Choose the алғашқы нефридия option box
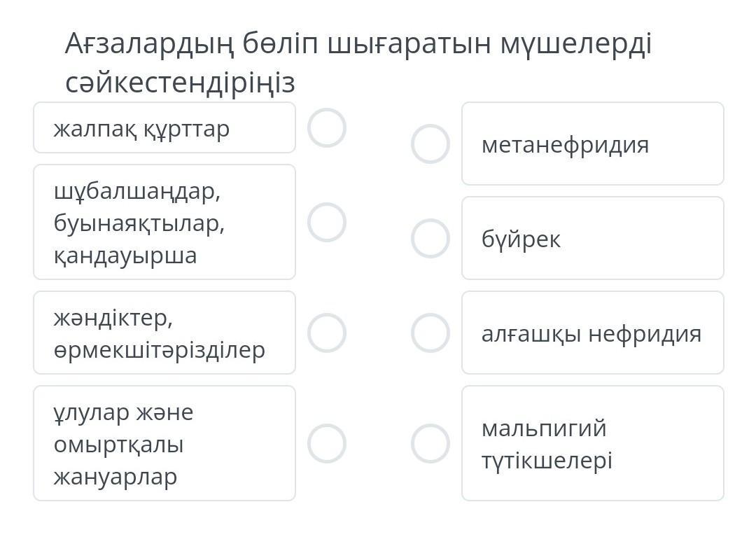 (592, 333)
